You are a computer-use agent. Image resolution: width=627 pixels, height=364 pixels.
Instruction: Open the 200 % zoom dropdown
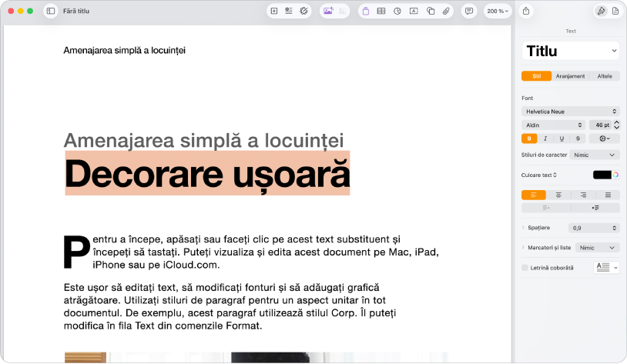(x=498, y=12)
